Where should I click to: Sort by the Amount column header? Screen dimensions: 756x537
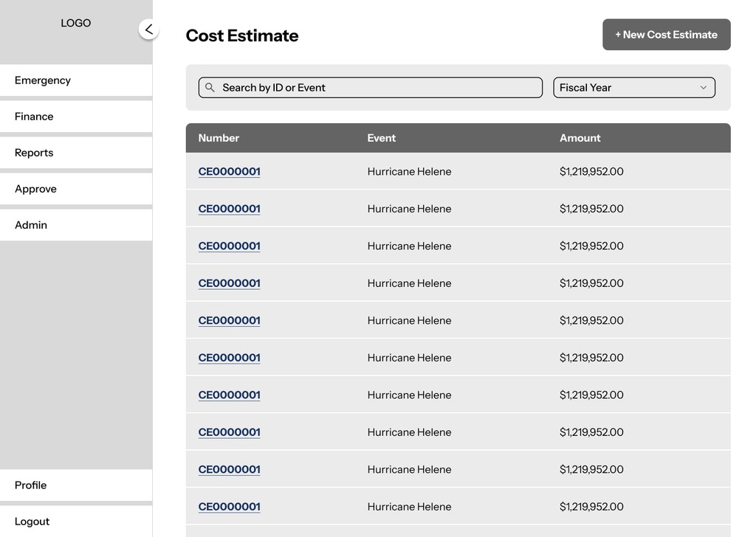[x=580, y=138]
